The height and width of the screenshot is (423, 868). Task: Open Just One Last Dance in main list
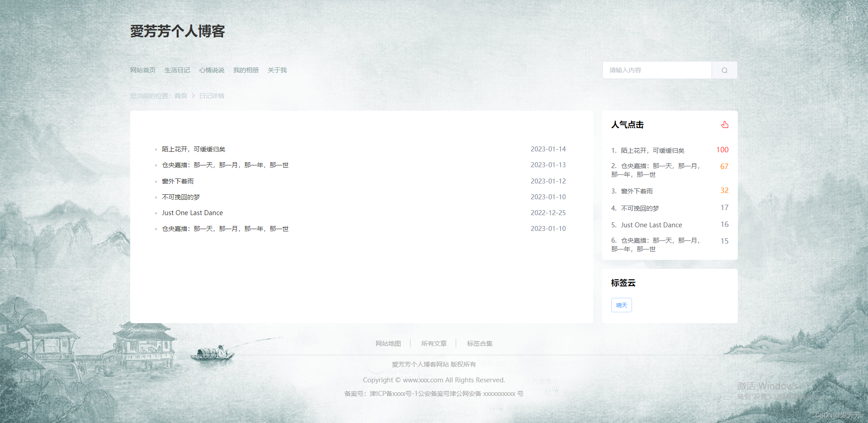click(192, 213)
